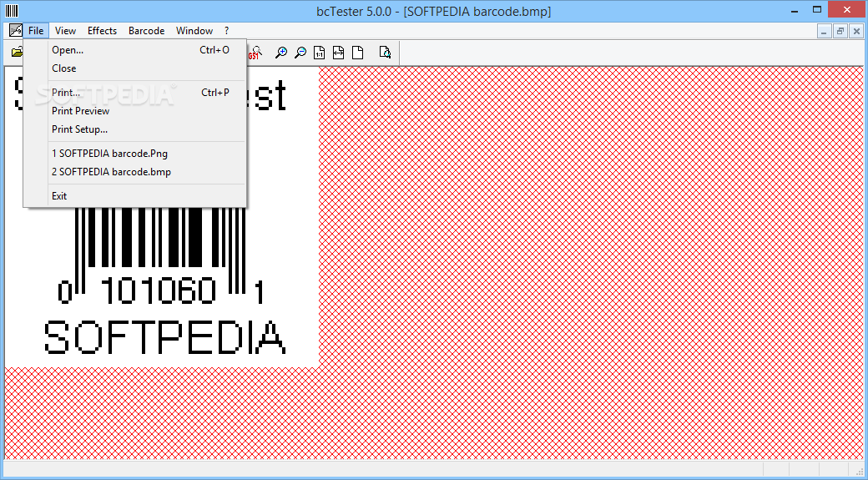This screenshot has width=868, height=480.
Task: Minimize the bcTester application window
Action: [795, 10]
